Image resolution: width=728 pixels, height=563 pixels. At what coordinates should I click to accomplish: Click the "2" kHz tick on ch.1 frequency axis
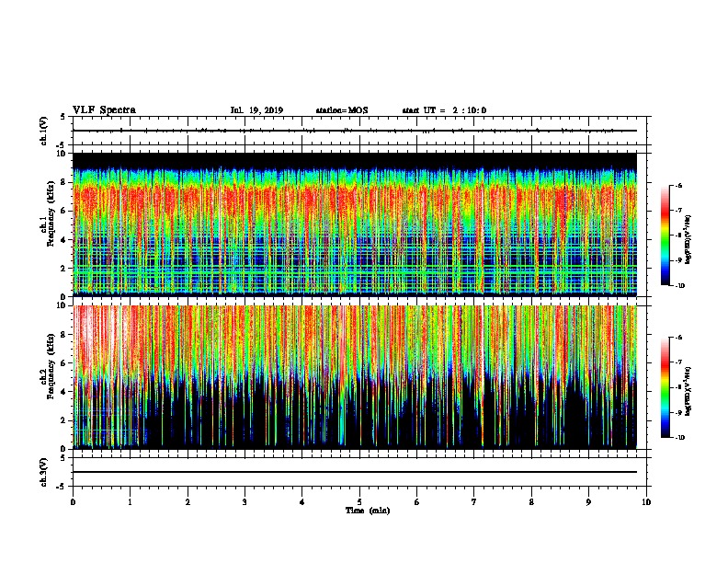tap(63, 268)
